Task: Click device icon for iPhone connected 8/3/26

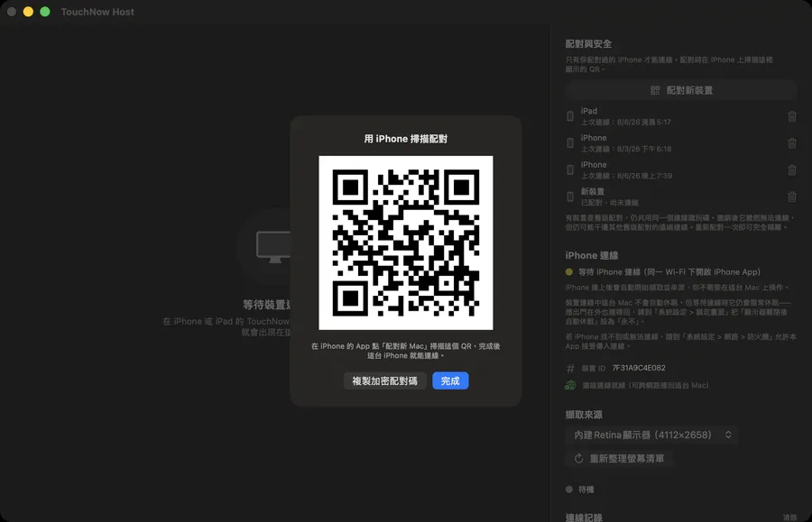Action: (570, 143)
